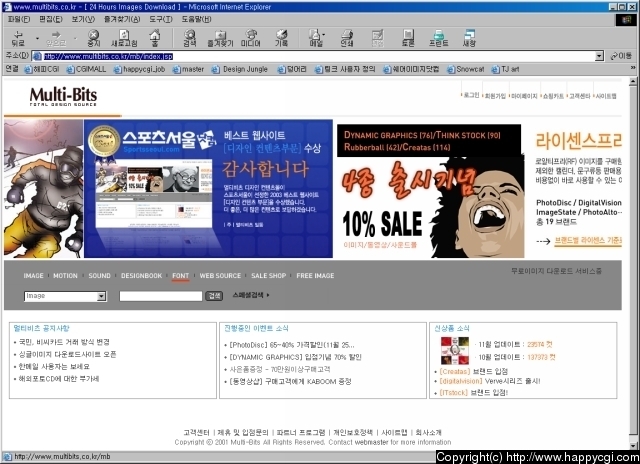Open the Back button history dropdown arrow
The height and width of the screenshot is (464, 640).
[37, 38]
